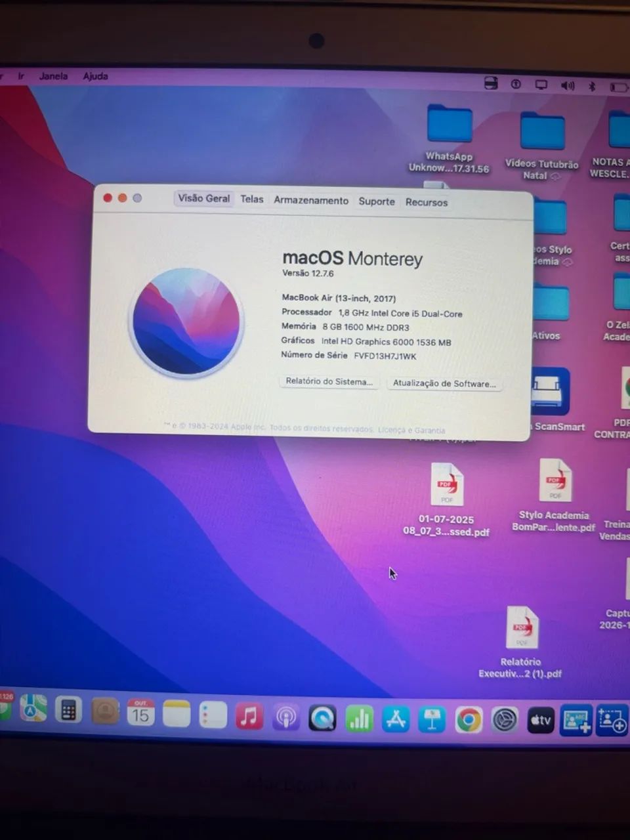Click 1,8 GHz Intel Core i5 Dual-Core text
The height and width of the screenshot is (840, 630).
point(400,314)
